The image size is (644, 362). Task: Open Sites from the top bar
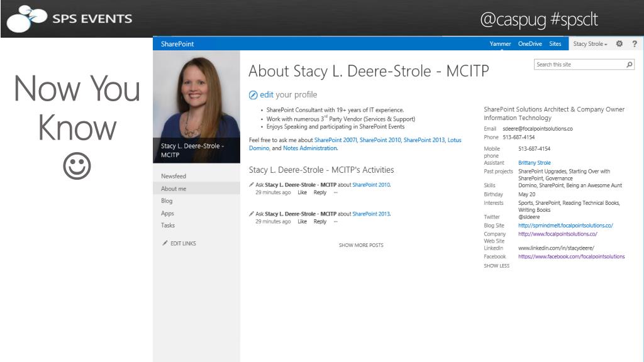point(555,44)
